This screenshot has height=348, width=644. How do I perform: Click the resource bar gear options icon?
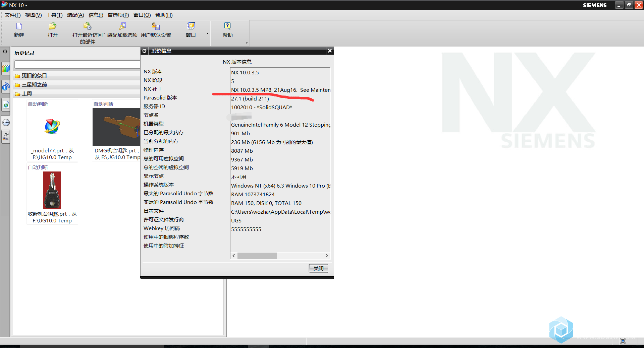pyautogui.click(x=5, y=52)
